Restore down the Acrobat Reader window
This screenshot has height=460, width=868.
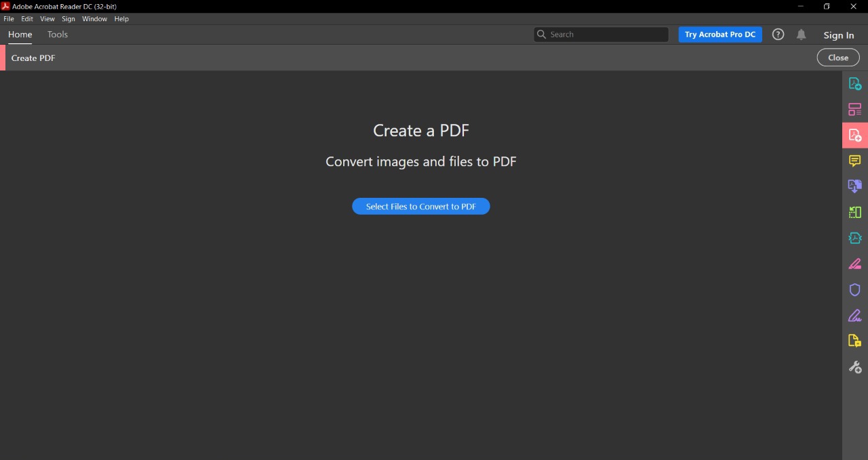[x=827, y=6]
